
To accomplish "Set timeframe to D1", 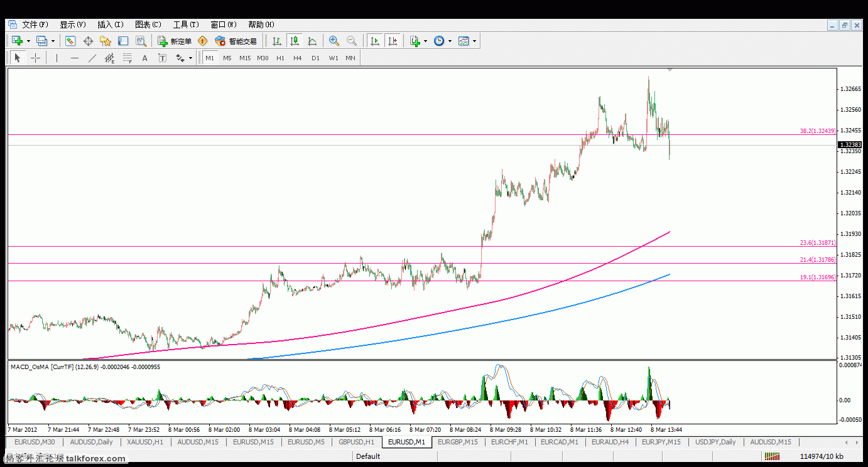I will point(315,58).
